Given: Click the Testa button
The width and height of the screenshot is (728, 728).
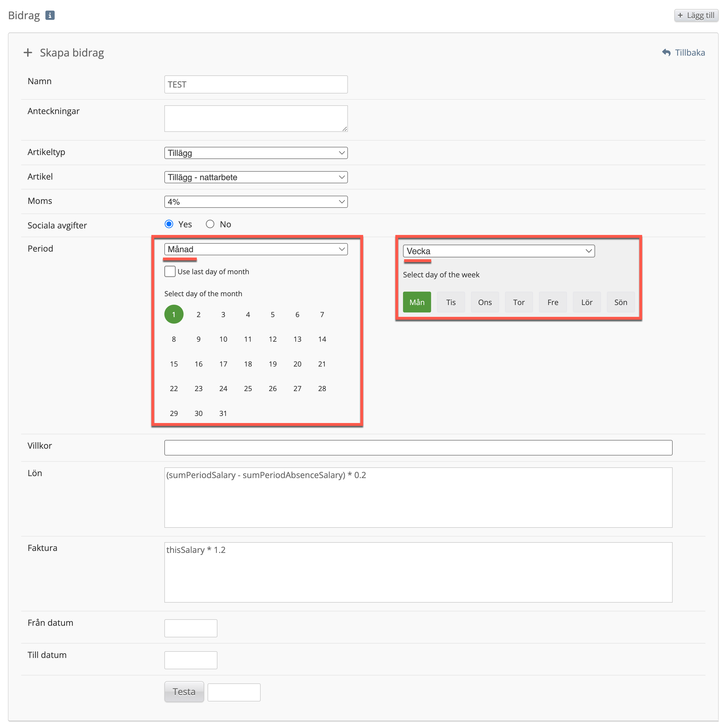Looking at the screenshot, I should click(x=184, y=692).
